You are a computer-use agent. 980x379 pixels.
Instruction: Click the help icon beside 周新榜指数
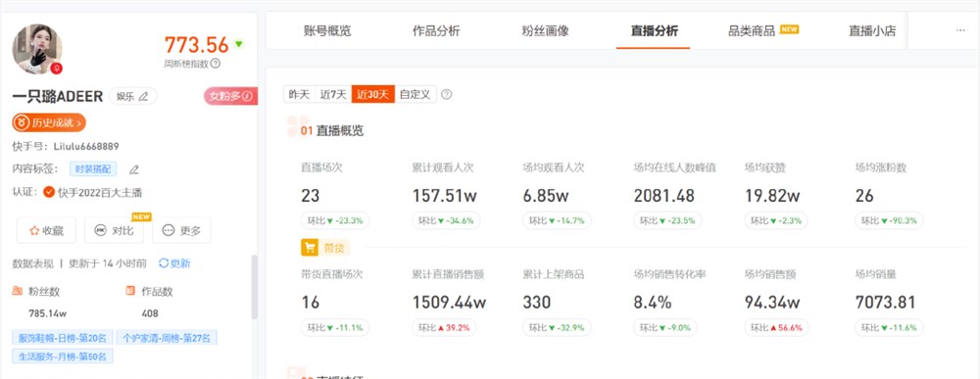pos(216,63)
